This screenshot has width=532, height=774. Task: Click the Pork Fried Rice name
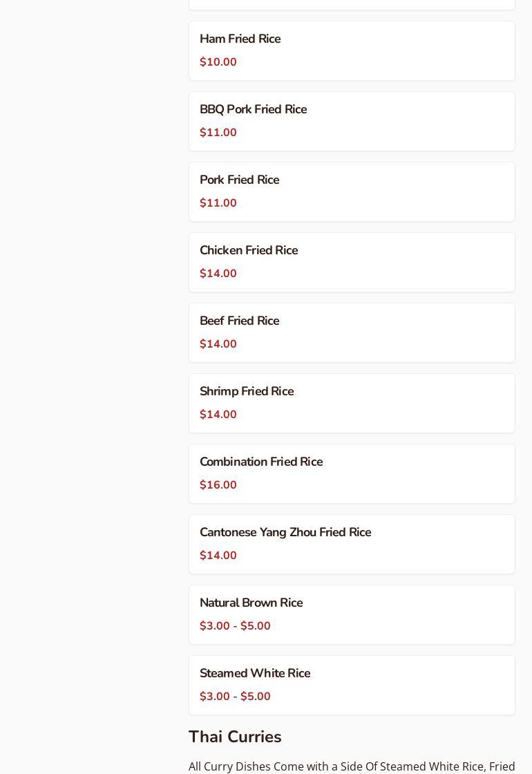pos(239,180)
